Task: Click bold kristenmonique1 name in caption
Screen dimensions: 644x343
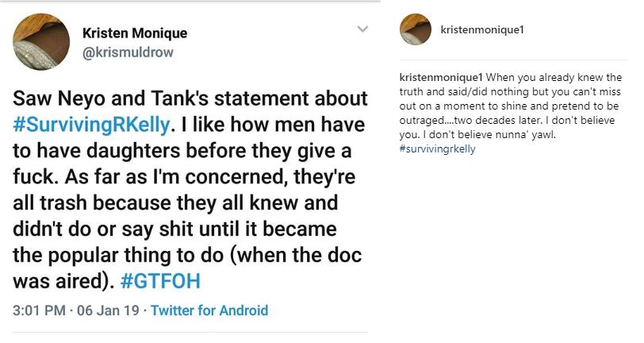Action: tap(439, 77)
